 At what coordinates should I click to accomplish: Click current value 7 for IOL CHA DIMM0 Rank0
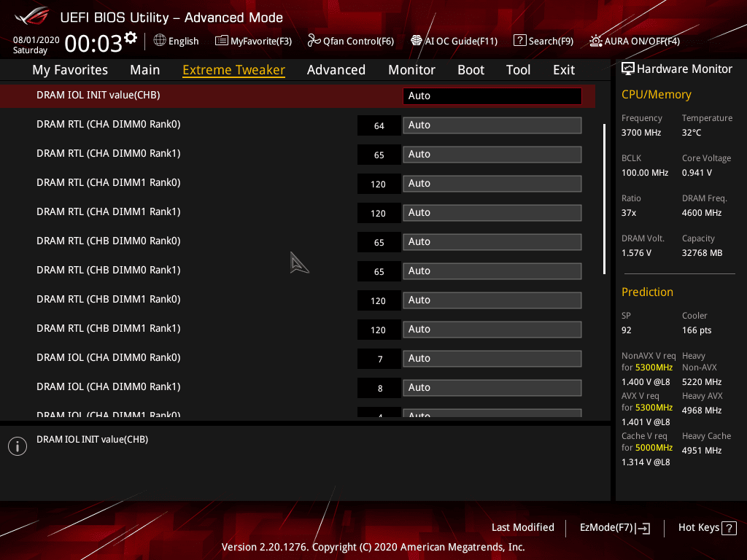pyautogui.click(x=379, y=359)
